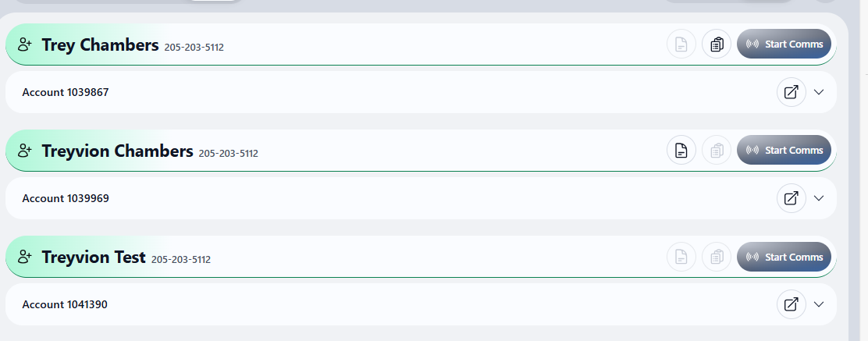Open Account 1039969 in external view
Screen dimensions: 868x341
pos(792,198)
